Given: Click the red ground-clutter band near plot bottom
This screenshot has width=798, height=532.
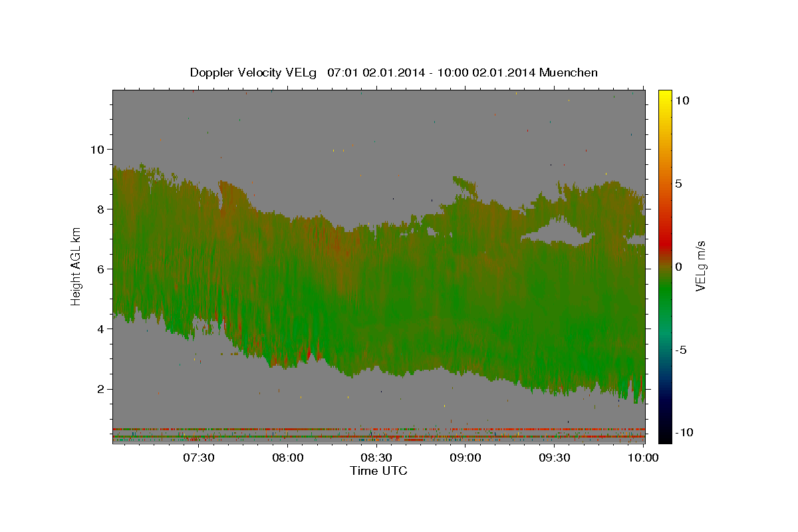Looking at the screenshot, I should click(378, 429).
